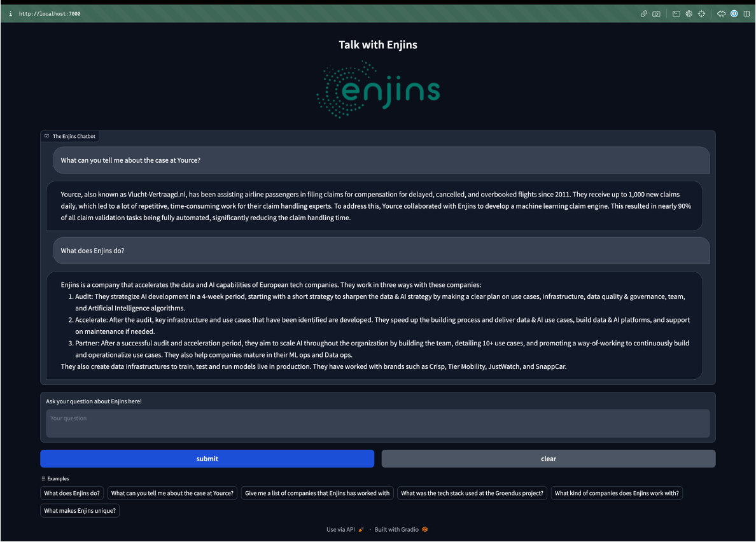The image size is (756, 542).
Task: Click the rocket icon next to Use via API
Action: [x=361, y=529]
